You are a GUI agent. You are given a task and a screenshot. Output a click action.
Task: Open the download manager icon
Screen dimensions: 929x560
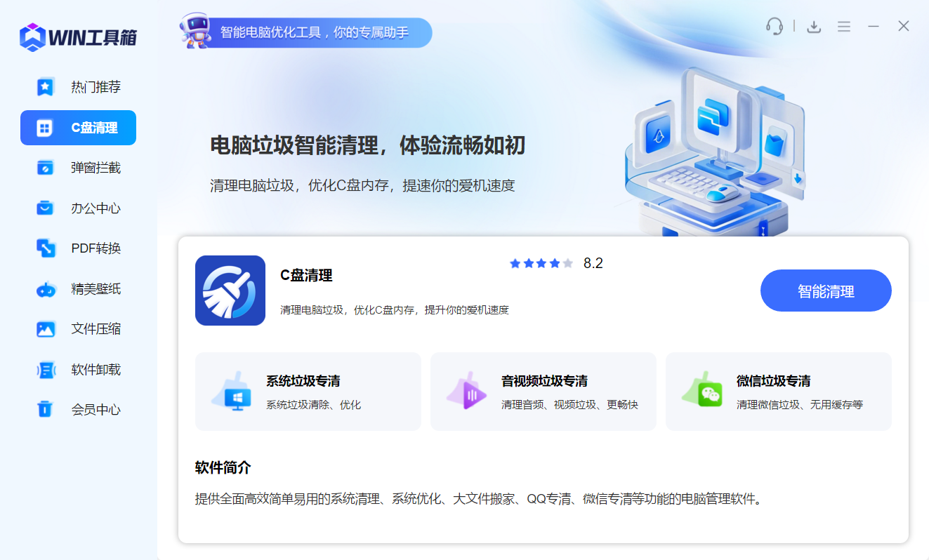[x=814, y=27]
